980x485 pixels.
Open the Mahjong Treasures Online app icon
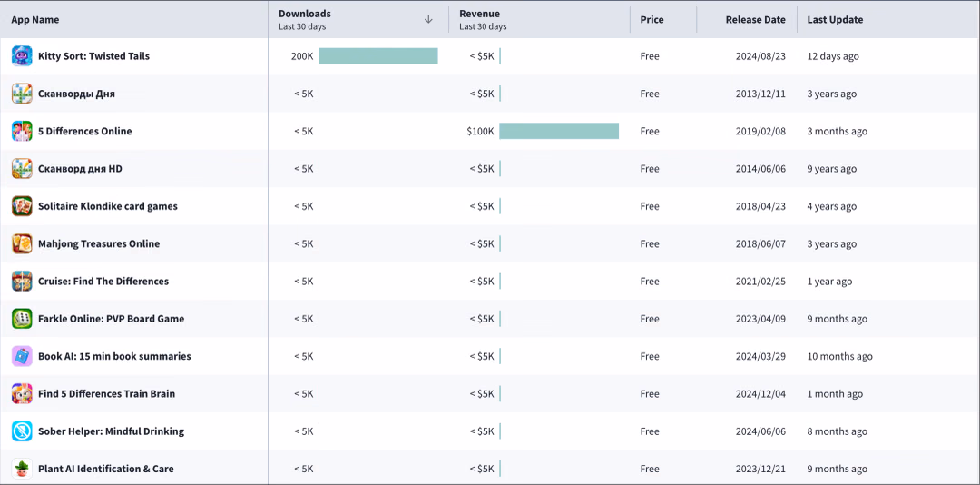[22, 244]
